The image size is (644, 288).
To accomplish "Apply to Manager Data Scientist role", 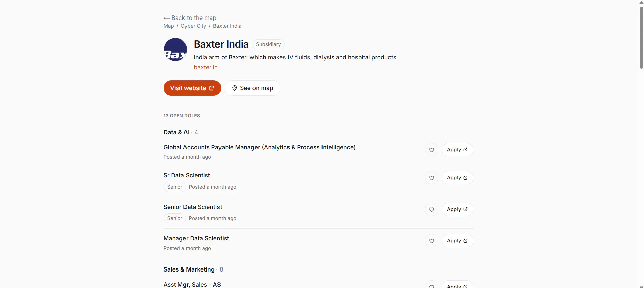I will click(457, 241).
